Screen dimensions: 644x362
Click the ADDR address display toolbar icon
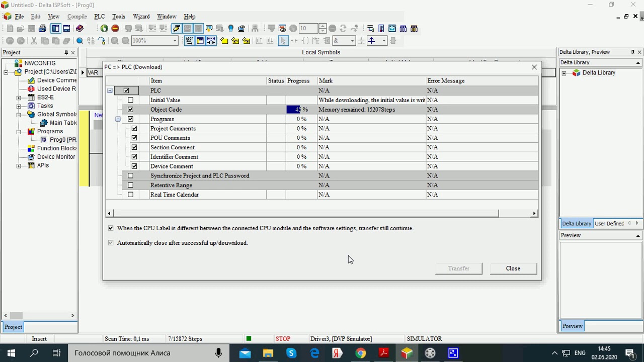pos(189,41)
